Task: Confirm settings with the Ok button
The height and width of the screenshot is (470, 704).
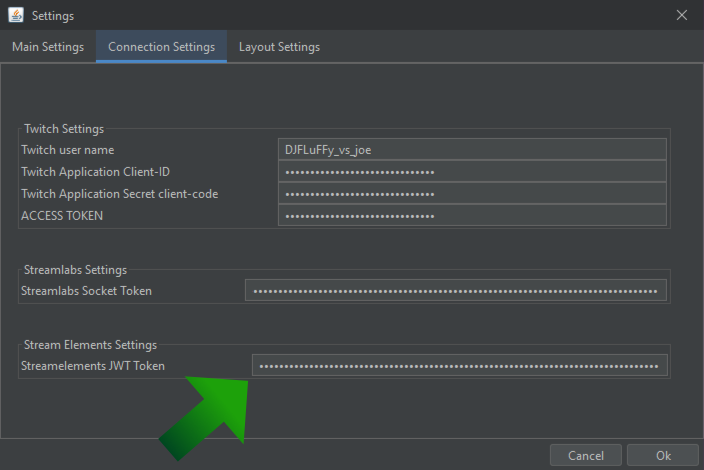Action: (663, 456)
